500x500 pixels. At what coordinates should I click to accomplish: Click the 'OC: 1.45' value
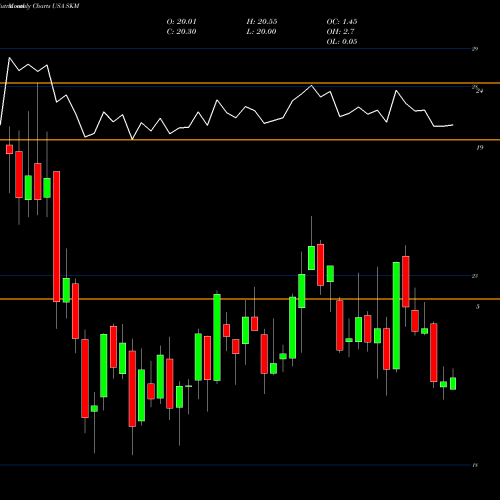tap(342, 22)
